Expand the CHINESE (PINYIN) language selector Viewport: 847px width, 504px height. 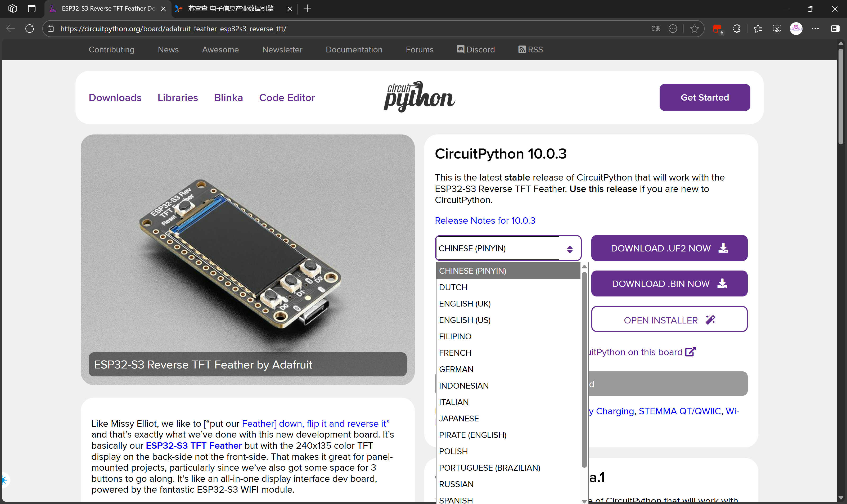tap(508, 248)
